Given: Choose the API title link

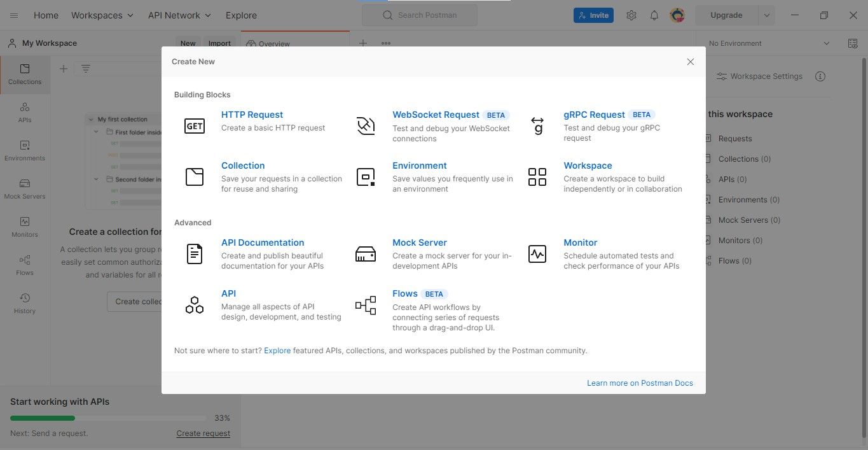Looking at the screenshot, I should tap(228, 293).
